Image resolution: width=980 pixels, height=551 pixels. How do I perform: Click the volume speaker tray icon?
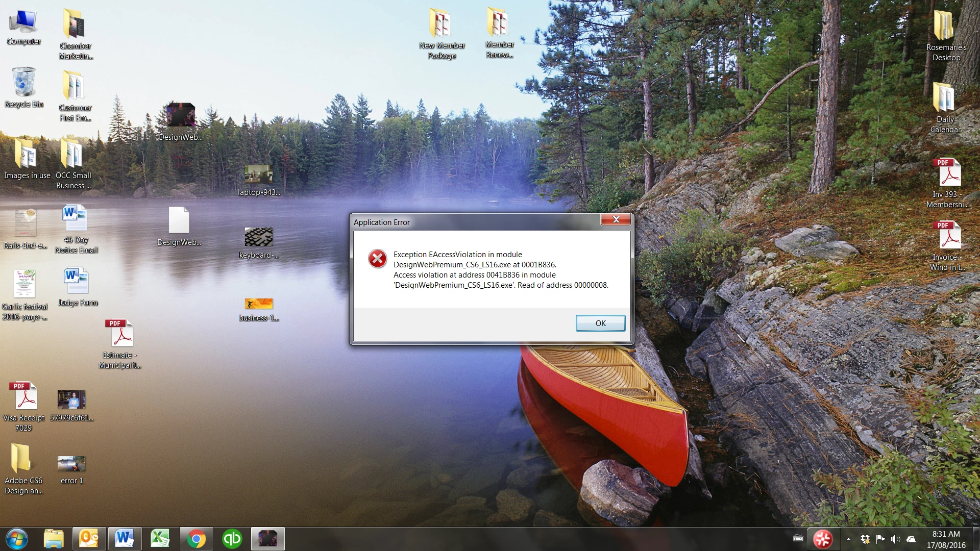pyautogui.click(x=895, y=539)
